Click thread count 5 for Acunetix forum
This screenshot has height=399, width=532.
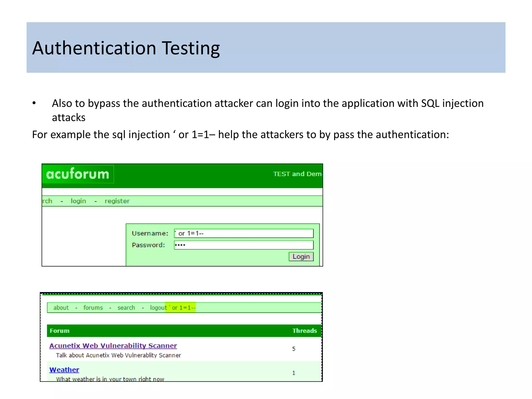(x=294, y=349)
